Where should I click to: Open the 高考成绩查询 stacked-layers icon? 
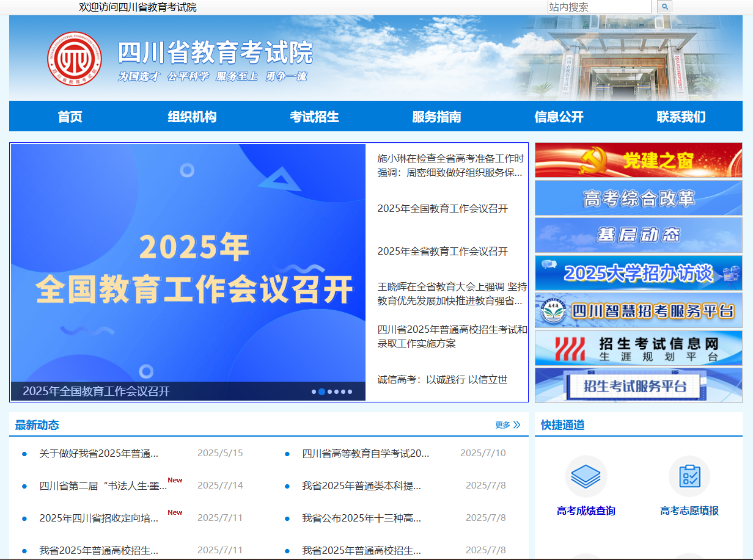pyautogui.click(x=586, y=476)
